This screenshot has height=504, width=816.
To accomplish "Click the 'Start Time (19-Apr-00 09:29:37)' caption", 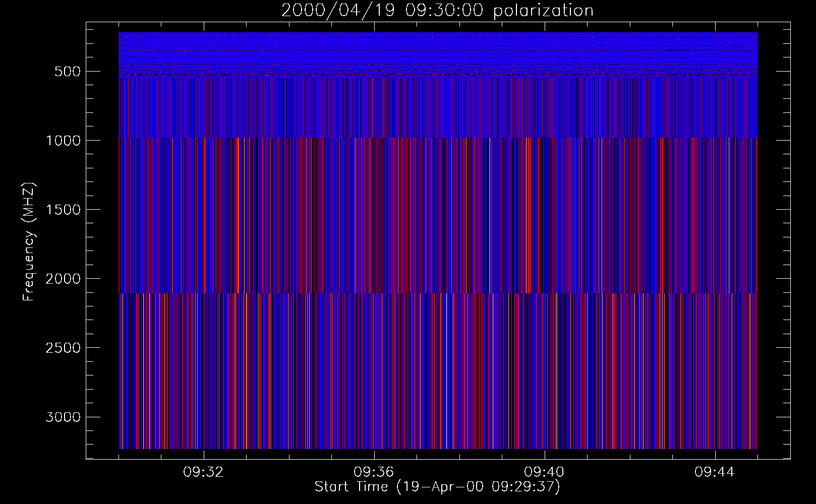I will pos(437,487).
